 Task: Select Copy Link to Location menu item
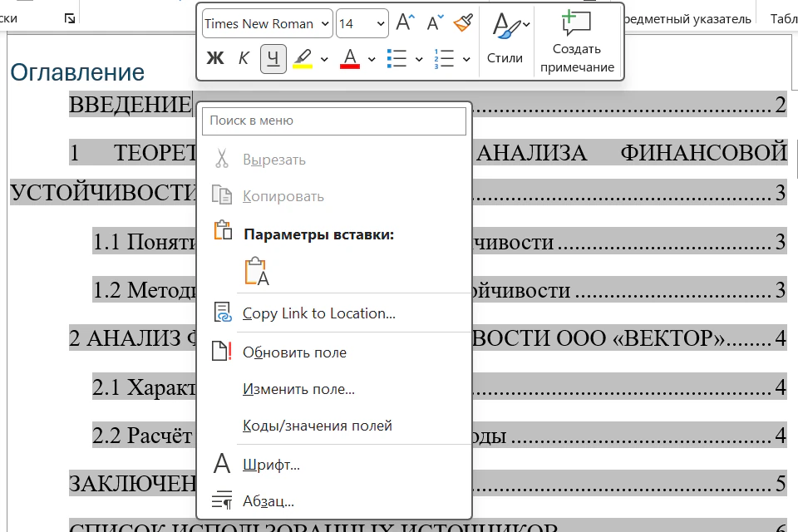[334, 313]
